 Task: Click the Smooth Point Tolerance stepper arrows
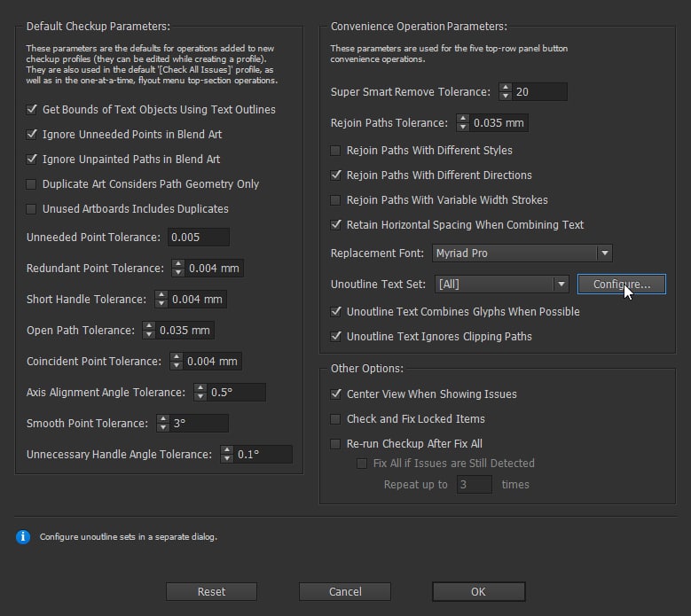click(163, 423)
